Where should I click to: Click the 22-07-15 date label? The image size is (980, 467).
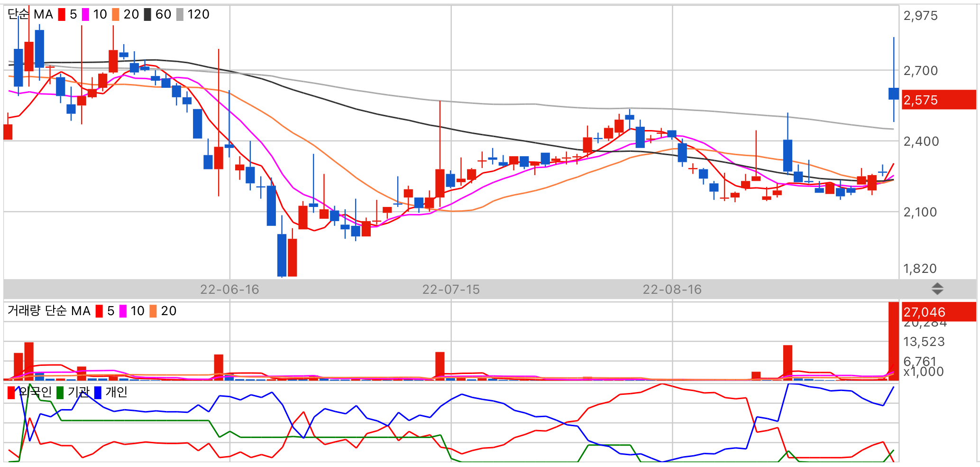point(451,290)
